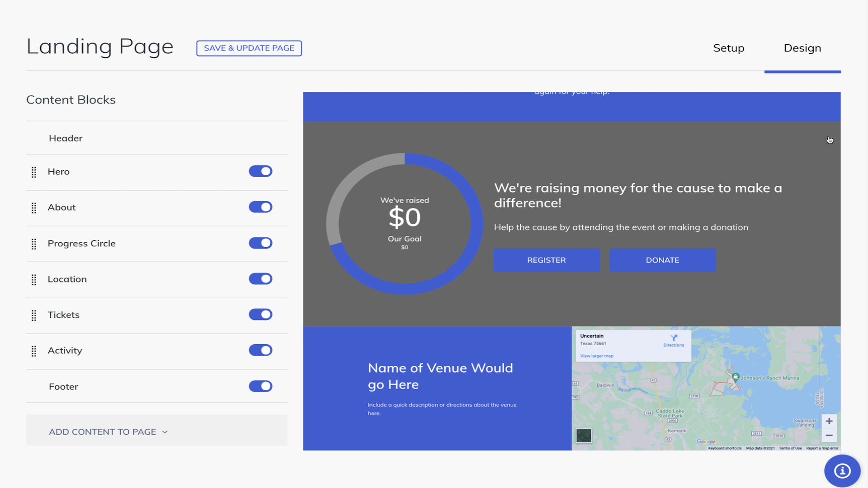Click the Hero block label
Viewport: 868px width, 488px height.
click(x=58, y=172)
